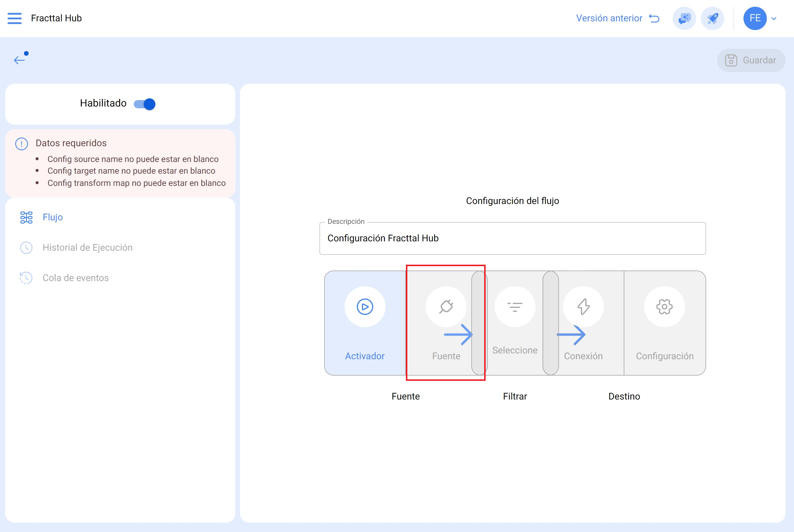Click the Destino section label
794x532 pixels.
(624, 396)
